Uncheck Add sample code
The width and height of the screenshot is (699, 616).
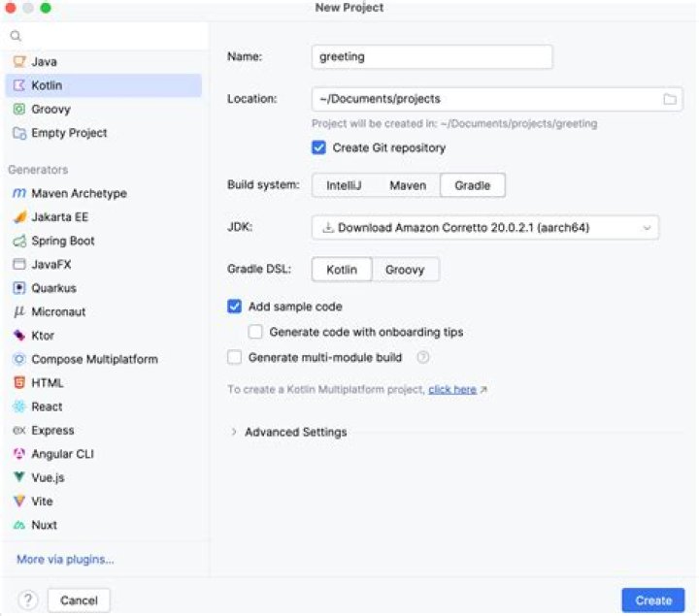(x=235, y=307)
